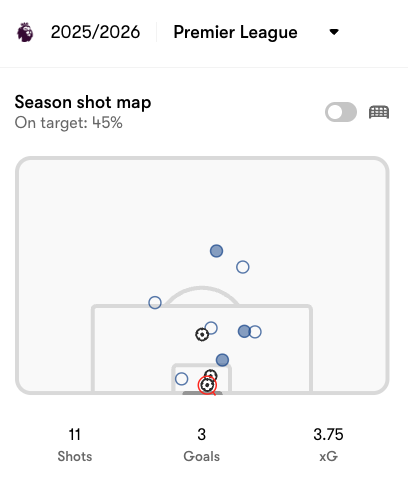
Task: Select the hollow shot inside six-yard box
Action: (x=181, y=379)
